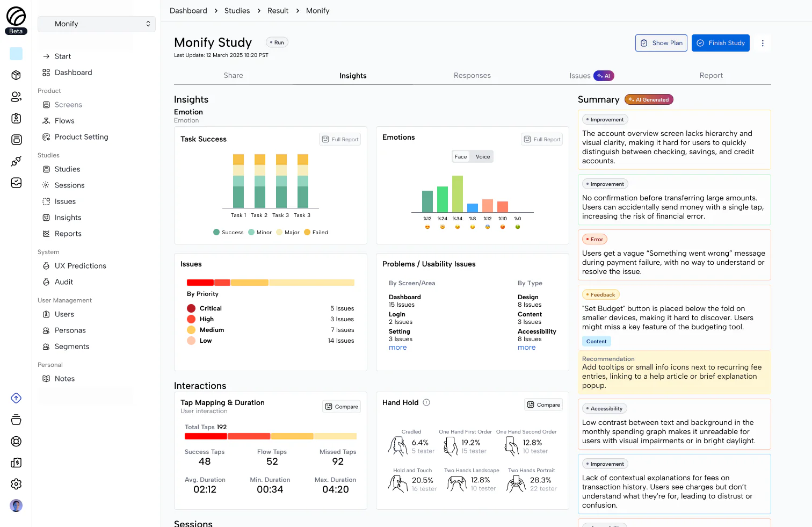Screen dimensions: 812x527
Task: Click the upgrade arrow icon in the sidebar
Action: (x=16, y=398)
